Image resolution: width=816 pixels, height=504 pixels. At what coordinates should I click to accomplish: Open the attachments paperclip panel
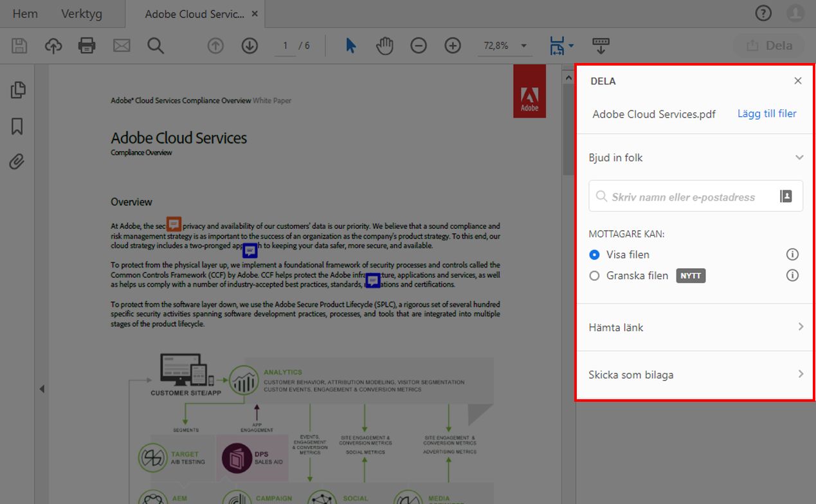[x=17, y=161]
